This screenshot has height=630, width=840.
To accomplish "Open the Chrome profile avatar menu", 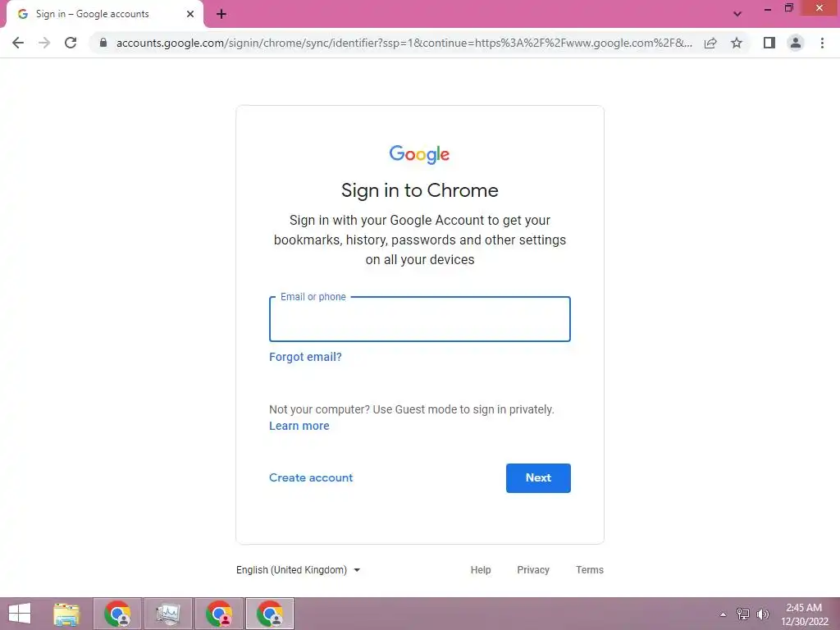I will coord(796,43).
